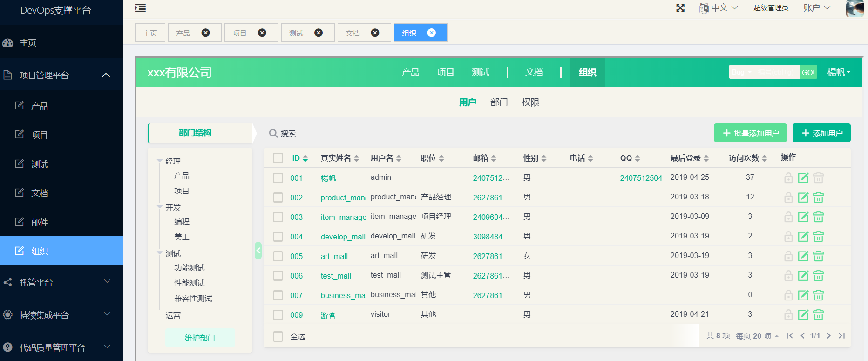Image resolution: width=868 pixels, height=361 pixels.
Task: Open the 中文 language dropdown
Action: tap(719, 8)
